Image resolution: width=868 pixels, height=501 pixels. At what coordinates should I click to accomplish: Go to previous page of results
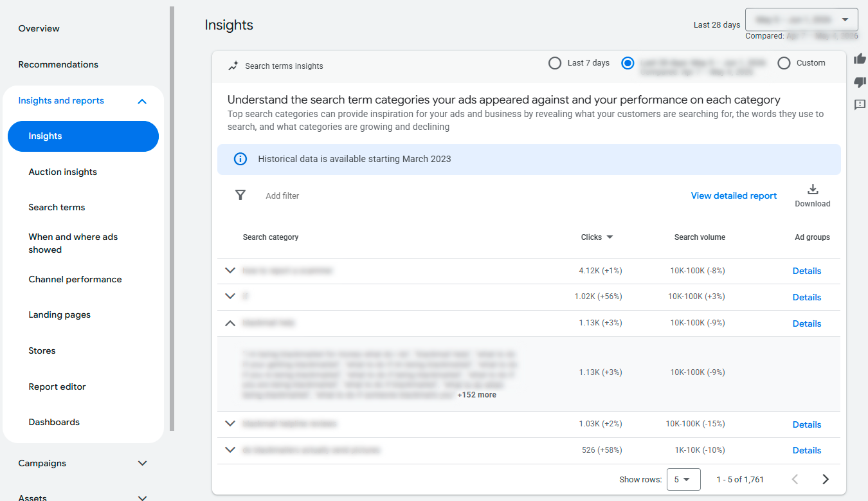point(795,479)
